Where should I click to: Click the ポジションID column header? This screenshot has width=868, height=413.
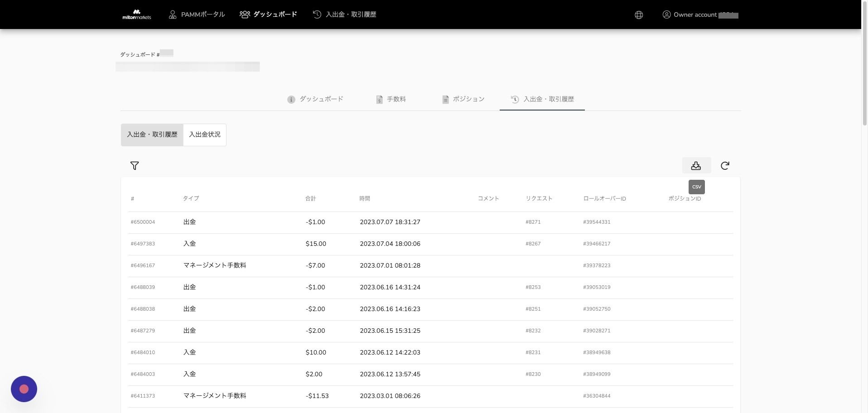tap(685, 198)
